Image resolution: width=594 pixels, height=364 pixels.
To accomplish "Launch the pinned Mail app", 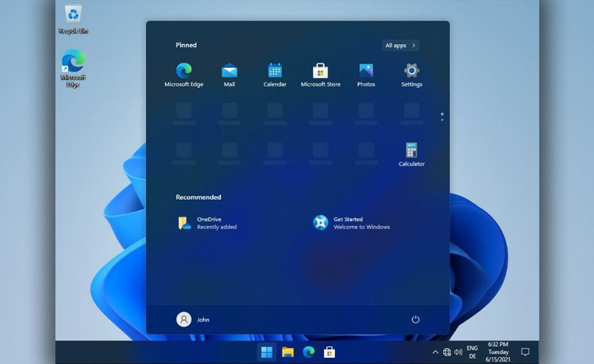I will tap(229, 75).
